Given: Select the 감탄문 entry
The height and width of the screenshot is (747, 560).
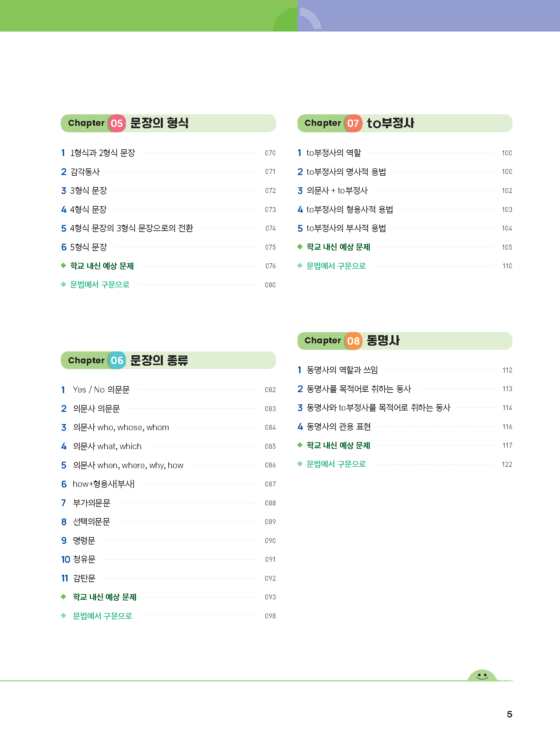Looking at the screenshot, I should pyautogui.click(x=84, y=578).
